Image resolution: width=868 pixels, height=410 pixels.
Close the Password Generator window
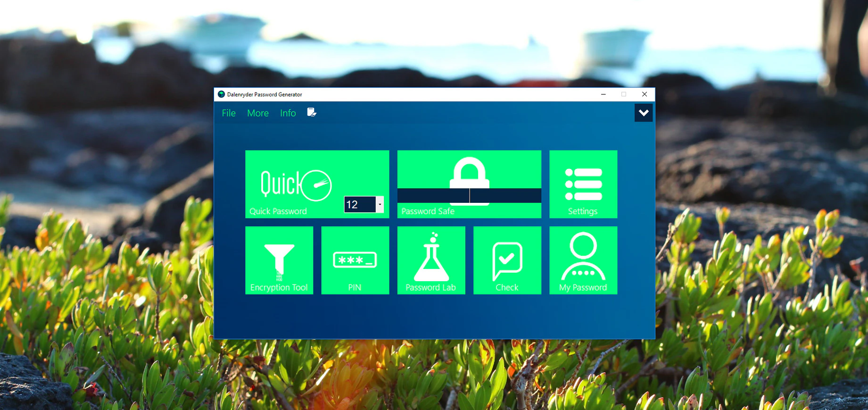tap(645, 94)
